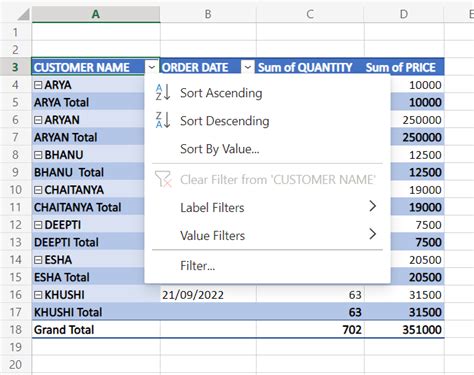Image resolution: width=474 pixels, height=375 pixels.
Task: Click the bold 250000 ARYAN Total price cell
Action: [417, 137]
